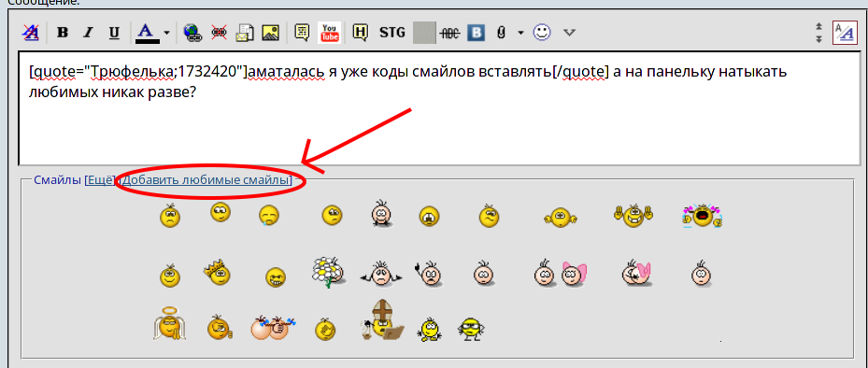The width and height of the screenshot is (868, 368).
Task: Insert a hyperlink with globe icon
Action: tap(192, 33)
